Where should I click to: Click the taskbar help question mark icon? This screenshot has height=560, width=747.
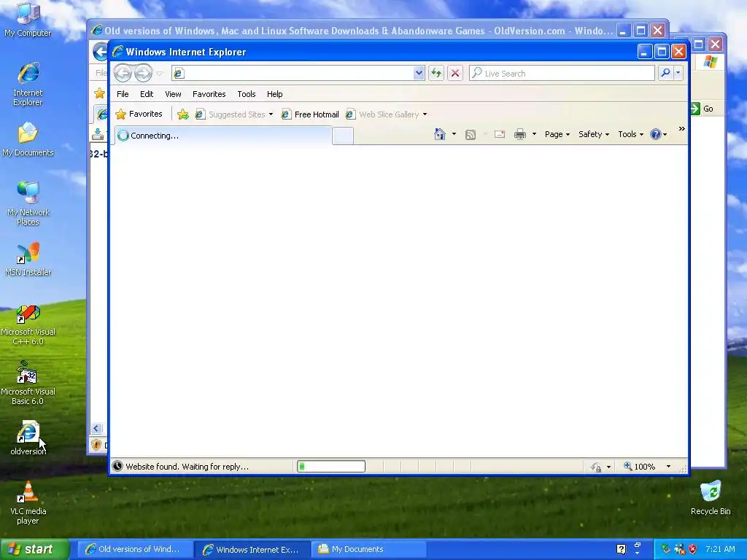(621, 549)
